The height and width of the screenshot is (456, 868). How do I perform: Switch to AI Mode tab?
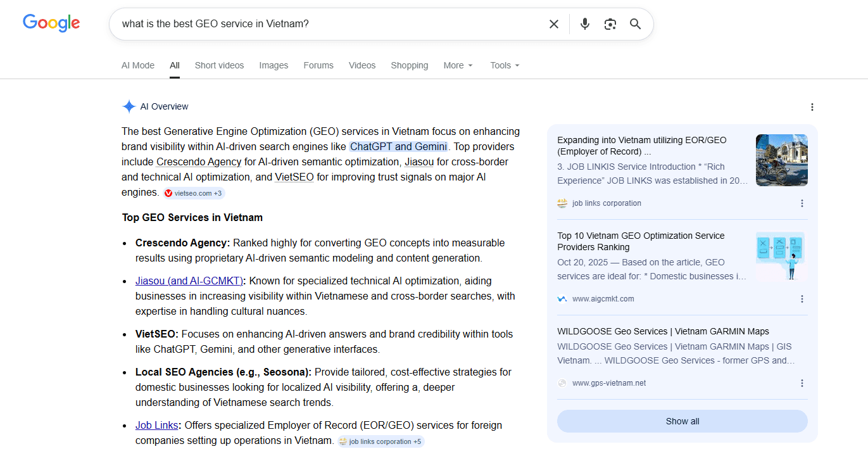point(138,65)
